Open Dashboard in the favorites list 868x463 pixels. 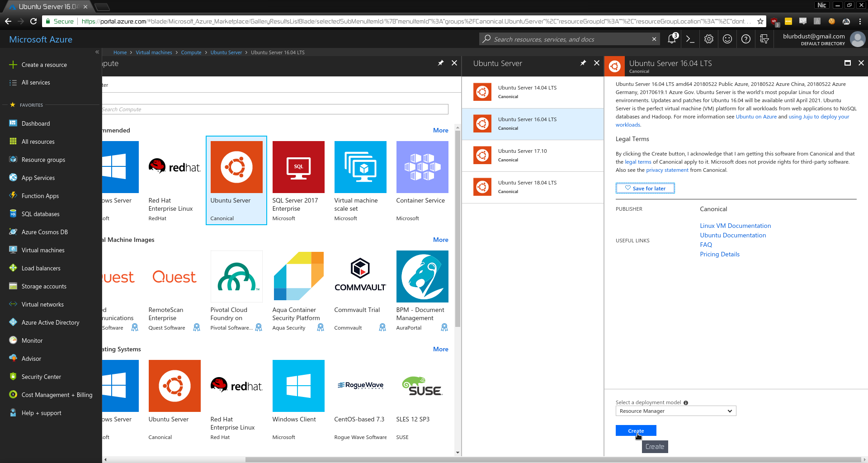coord(36,123)
